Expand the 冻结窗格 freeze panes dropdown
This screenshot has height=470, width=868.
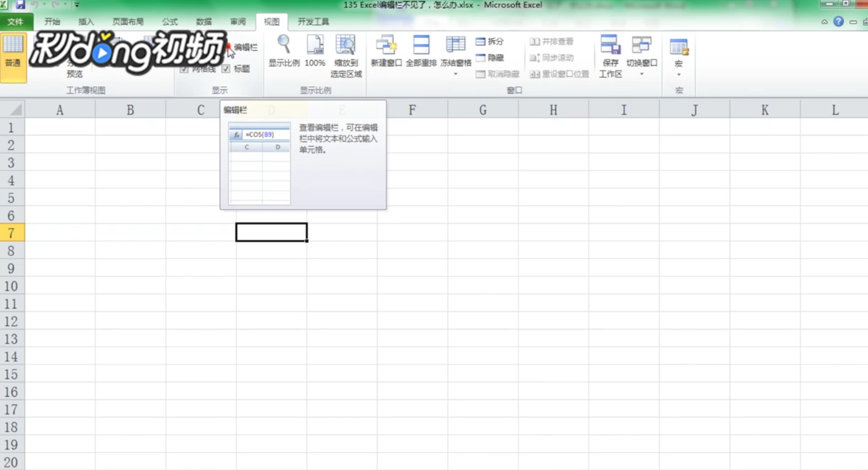456,74
